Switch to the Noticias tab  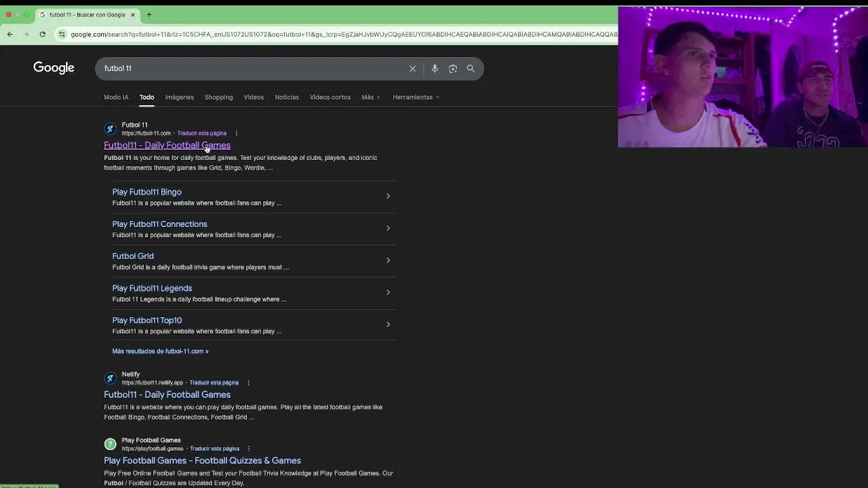tap(286, 97)
